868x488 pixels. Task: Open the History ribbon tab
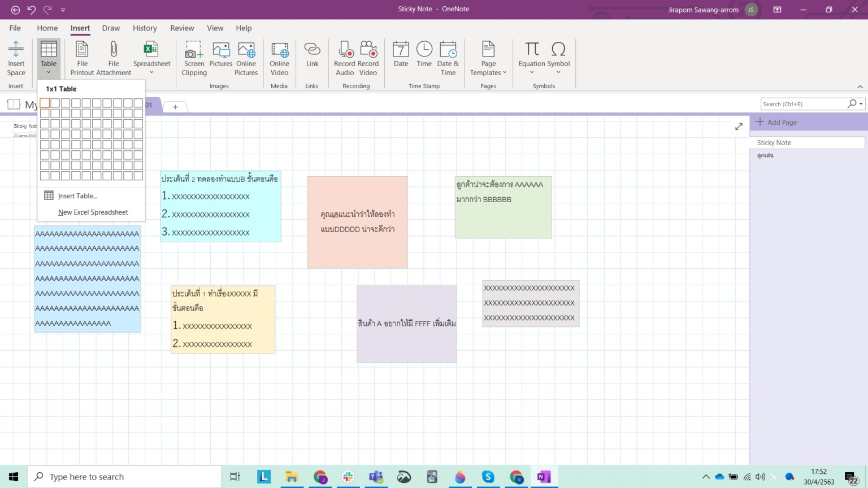coord(145,28)
